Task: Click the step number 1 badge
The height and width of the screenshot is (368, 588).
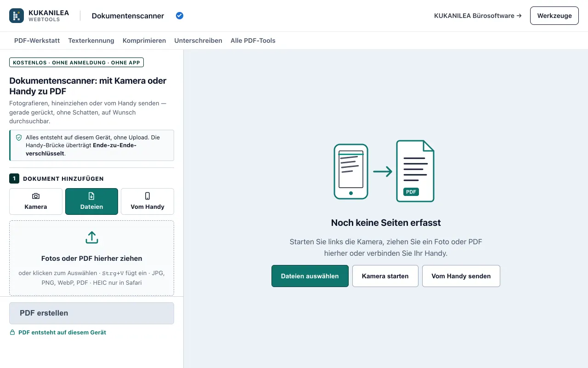Action: (14, 178)
